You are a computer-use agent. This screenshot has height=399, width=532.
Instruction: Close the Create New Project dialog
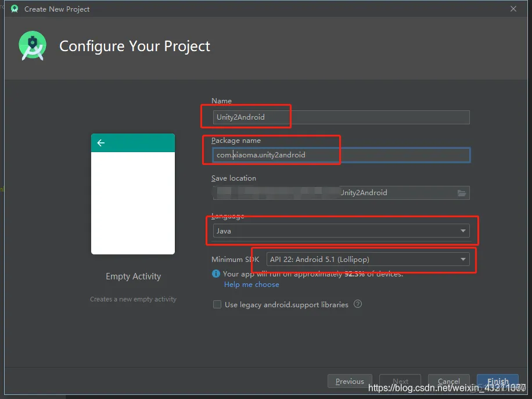point(513,9)
